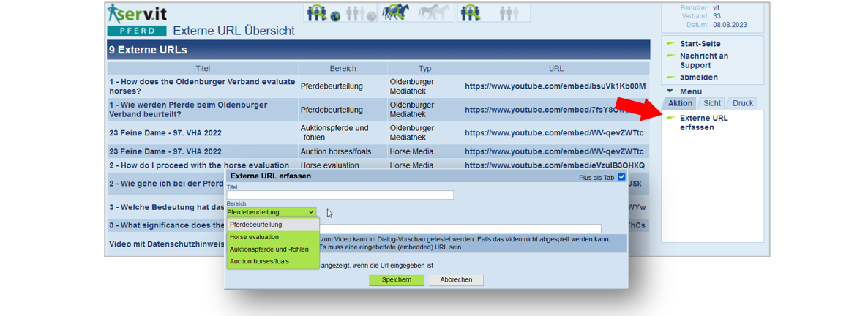Screen dimensions: 868x316
Task: Switch to the Aktion tab
Action: pyautogui.click(x=680, y=103)
